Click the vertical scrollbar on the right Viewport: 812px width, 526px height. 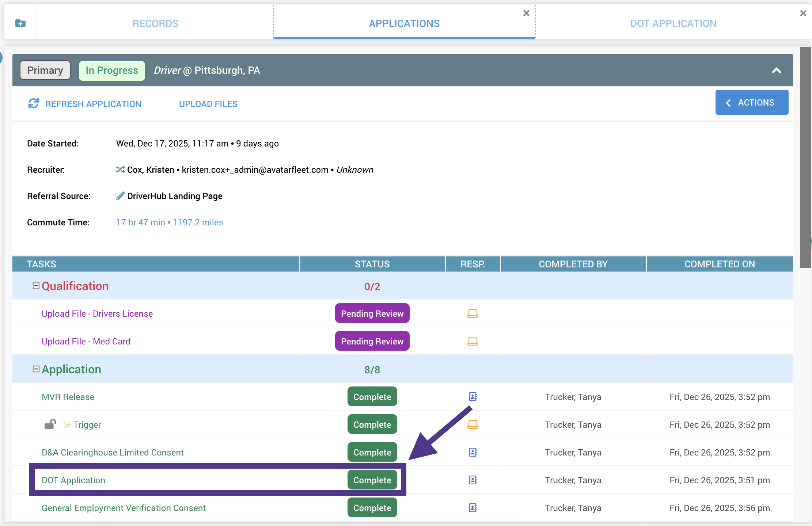pos(805,157)
